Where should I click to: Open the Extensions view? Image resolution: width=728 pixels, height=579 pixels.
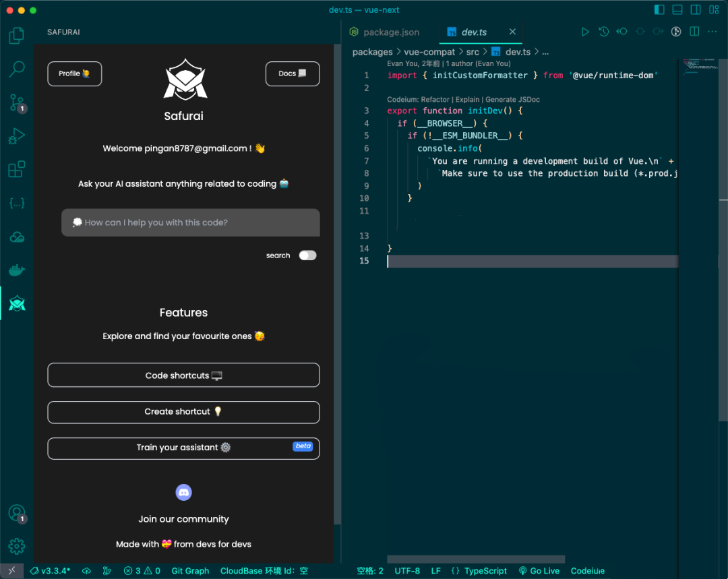pos(17,169)
